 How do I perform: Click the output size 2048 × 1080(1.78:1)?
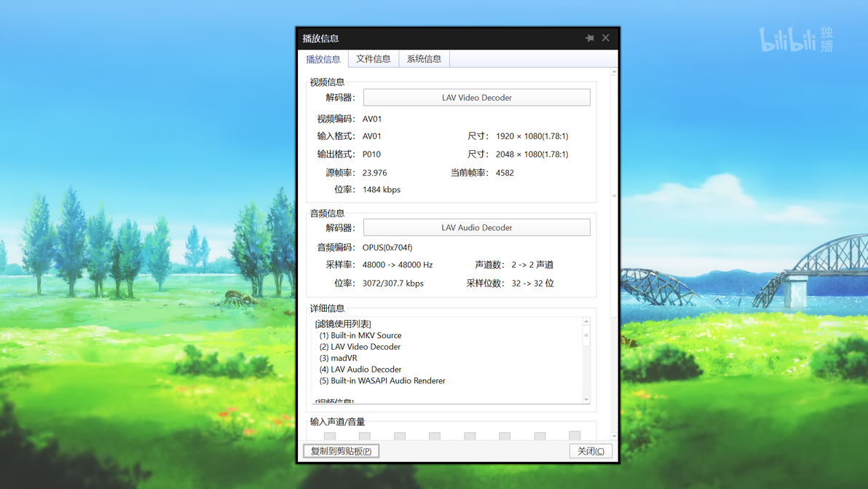click(532, 154)
